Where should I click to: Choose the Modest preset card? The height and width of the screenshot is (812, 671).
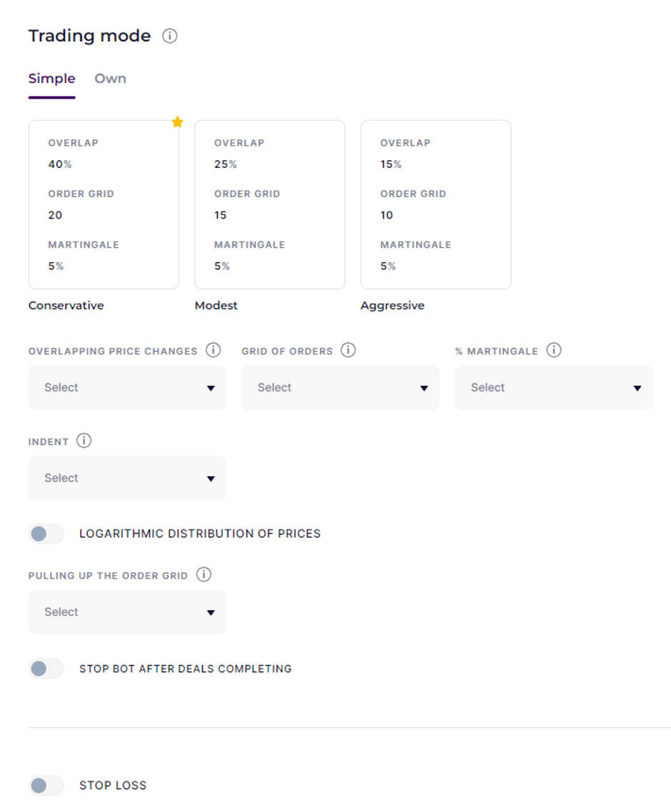(x=270, y=204)
